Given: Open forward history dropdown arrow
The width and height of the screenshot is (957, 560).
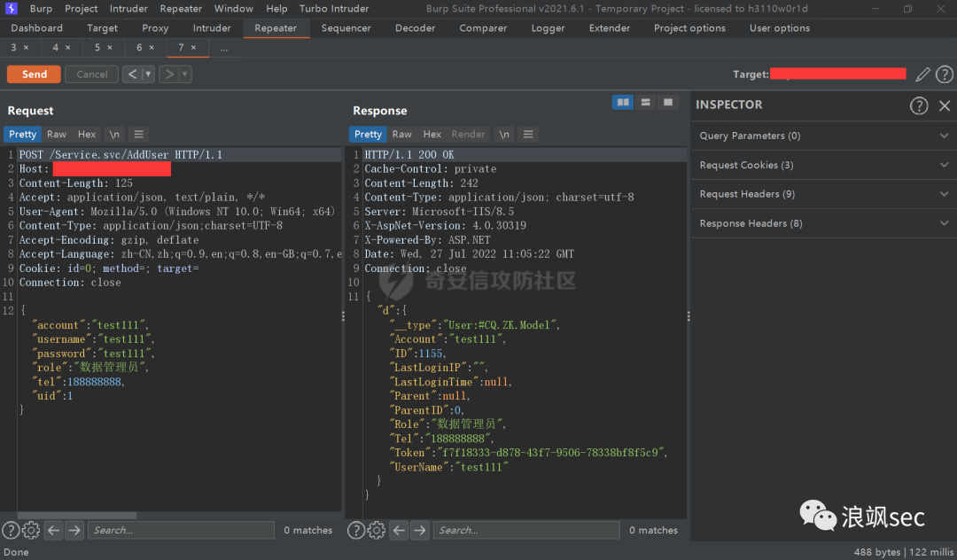Looking at the screenshot, I should (x=185, y=74).
